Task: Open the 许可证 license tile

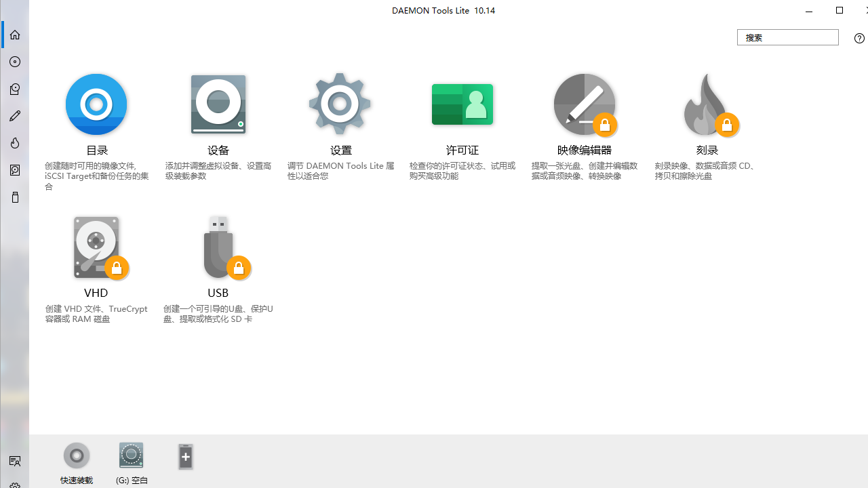Action: pyautogui.click(x=462, y=104)
